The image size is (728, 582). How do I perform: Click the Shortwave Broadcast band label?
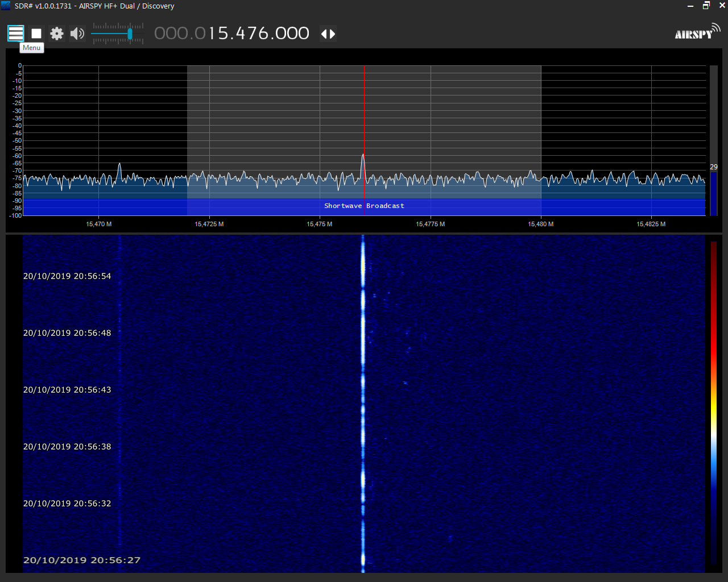pyautogui.click(x=364, y=206)
